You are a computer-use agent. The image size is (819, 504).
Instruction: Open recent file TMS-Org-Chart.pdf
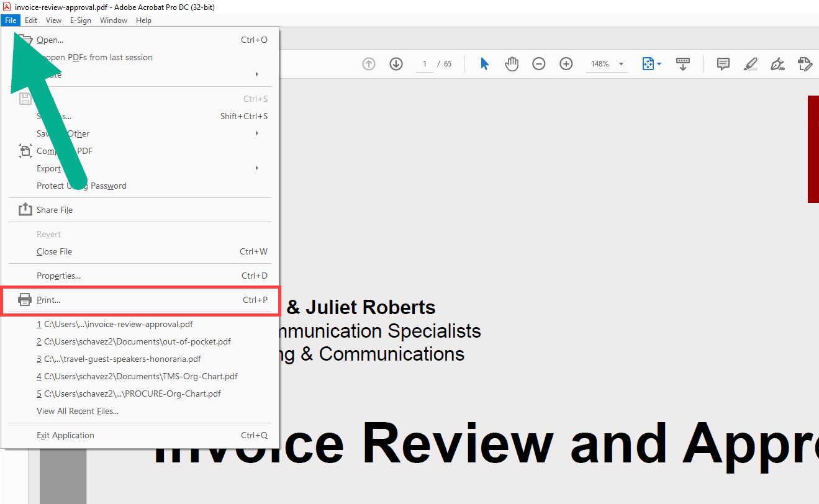140,376
